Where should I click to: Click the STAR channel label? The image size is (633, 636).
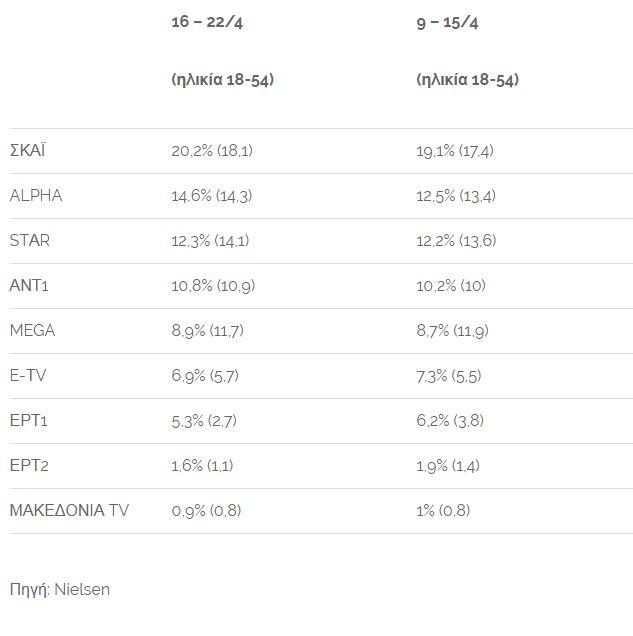[30, 241]
